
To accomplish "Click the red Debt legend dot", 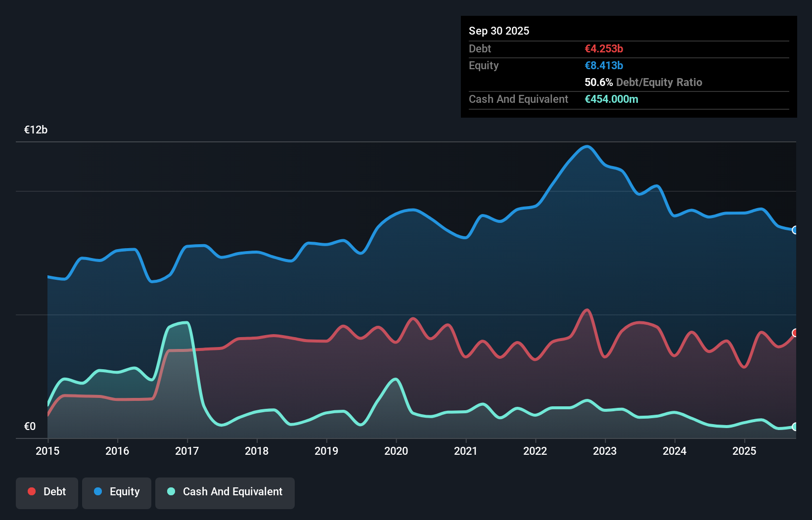I will point(32,491).
